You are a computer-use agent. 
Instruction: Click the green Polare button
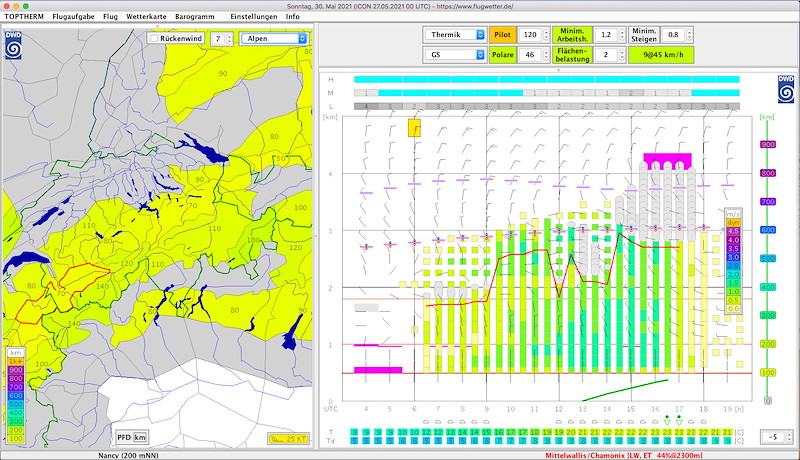pyautogui.click(x=503, y=55)
